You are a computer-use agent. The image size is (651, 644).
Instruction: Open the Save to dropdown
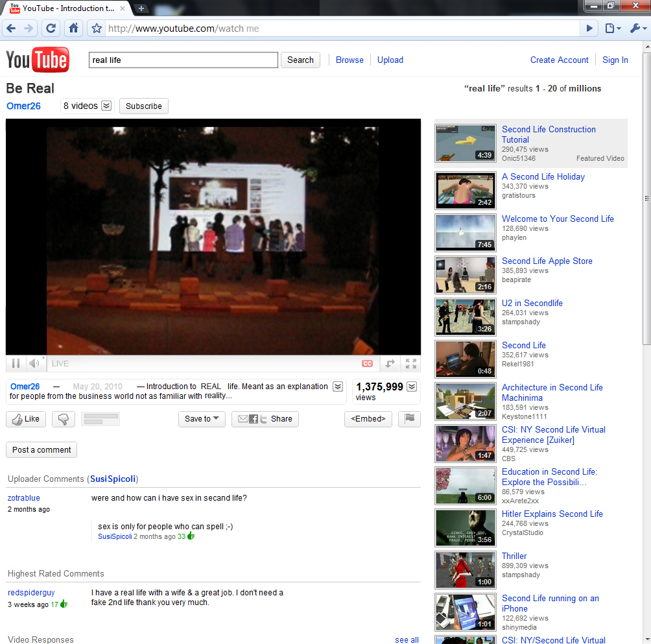[202, 419]
